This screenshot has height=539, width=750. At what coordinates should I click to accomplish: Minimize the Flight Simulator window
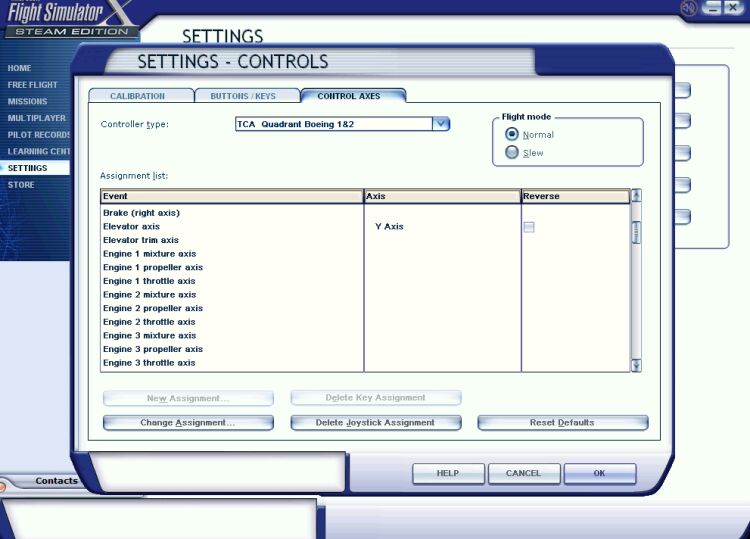click(x=712, y=8)
